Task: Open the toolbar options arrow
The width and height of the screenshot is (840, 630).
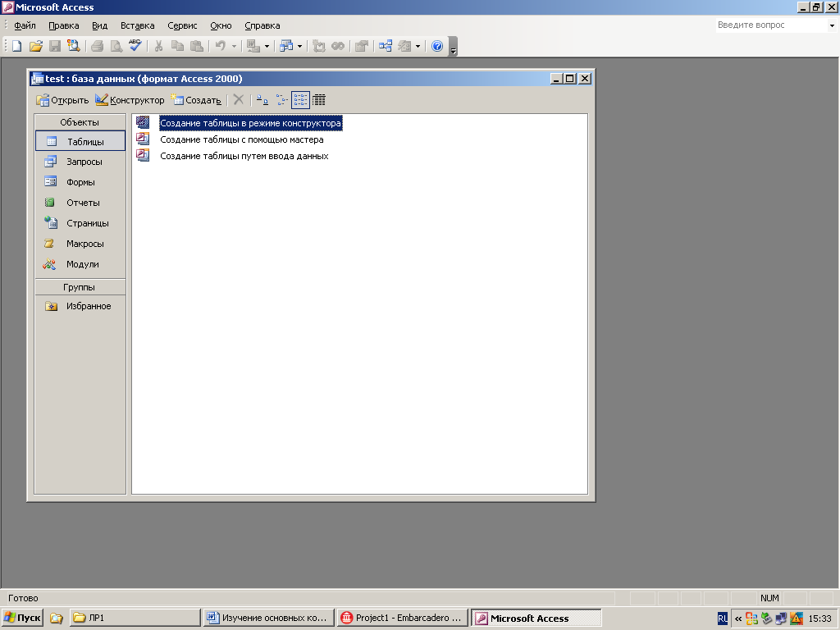Action: [x=453, y=47]
